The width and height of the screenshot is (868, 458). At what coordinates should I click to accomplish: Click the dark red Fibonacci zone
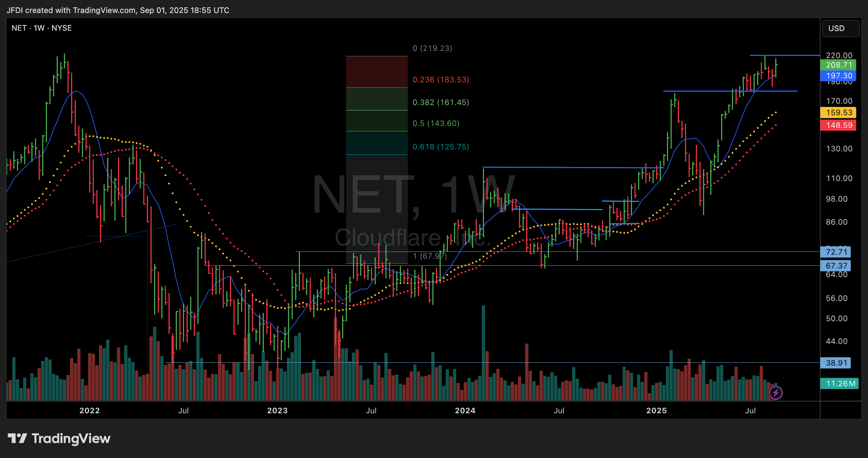coord(376,71)
